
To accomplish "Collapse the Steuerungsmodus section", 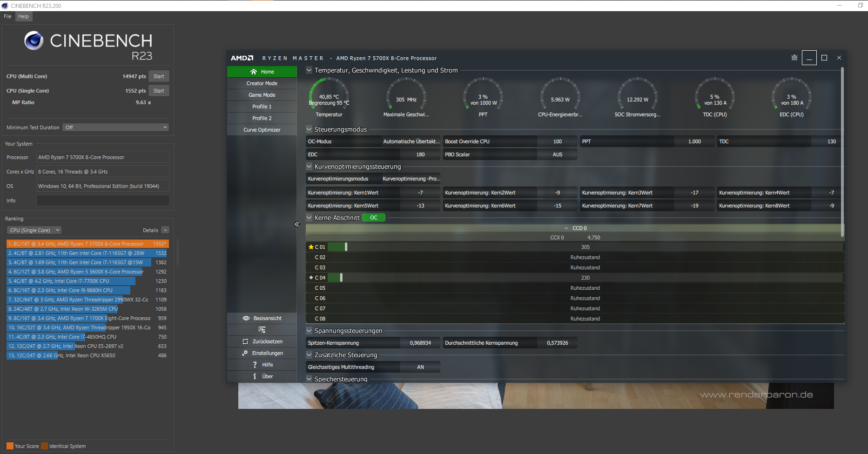I will click(309, 129).
